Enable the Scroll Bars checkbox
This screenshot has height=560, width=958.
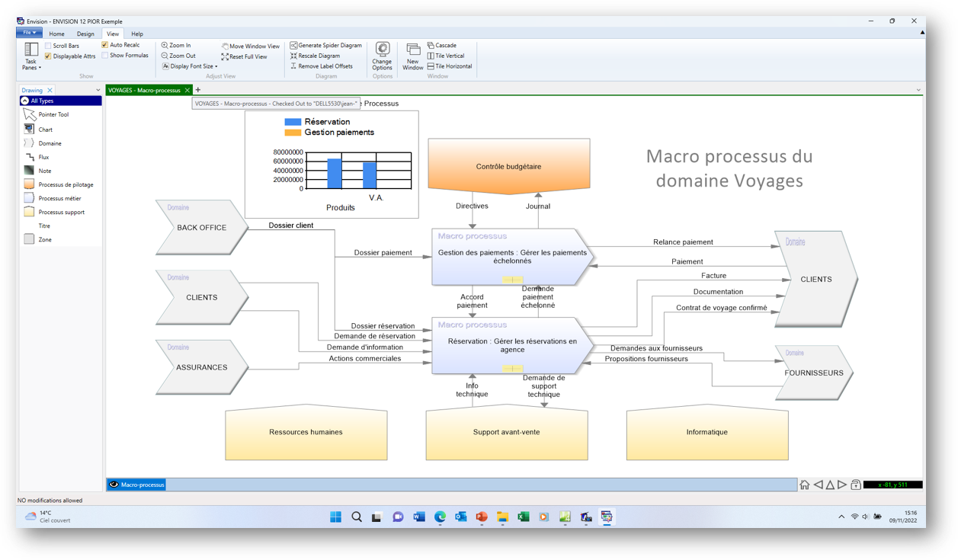point(48,46)
